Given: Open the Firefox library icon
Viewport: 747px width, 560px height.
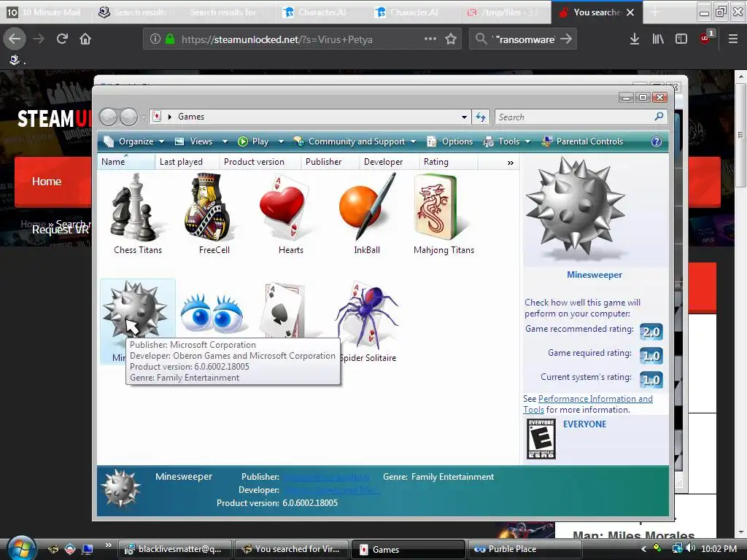Looking at the screenshot, I should coord(658,39).
